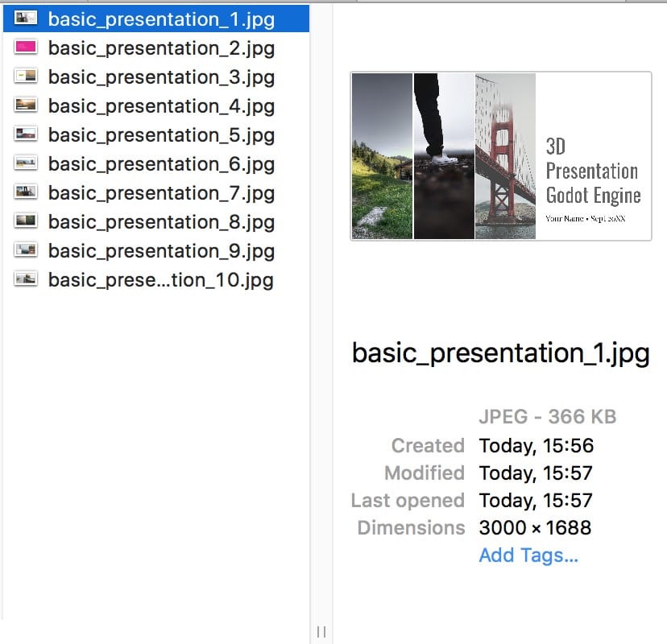Click the basic_presentation_1.jpg file icon
The width and height of the screenshot is (667, 644).
[26, 18]
